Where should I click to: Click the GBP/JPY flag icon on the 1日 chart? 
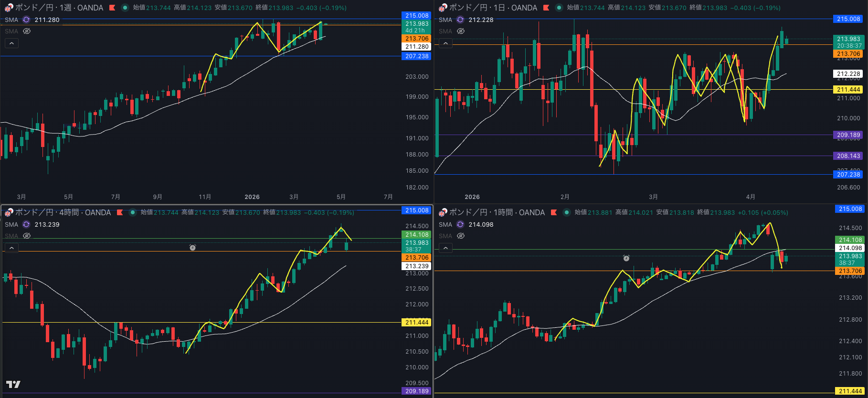(443, 8)
